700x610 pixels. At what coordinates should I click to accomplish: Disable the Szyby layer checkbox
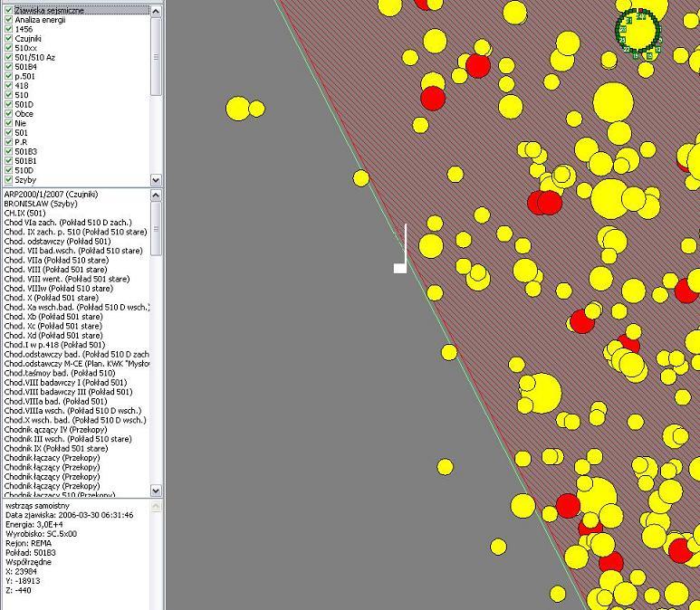pyautogui.click(x=8, y=179)
